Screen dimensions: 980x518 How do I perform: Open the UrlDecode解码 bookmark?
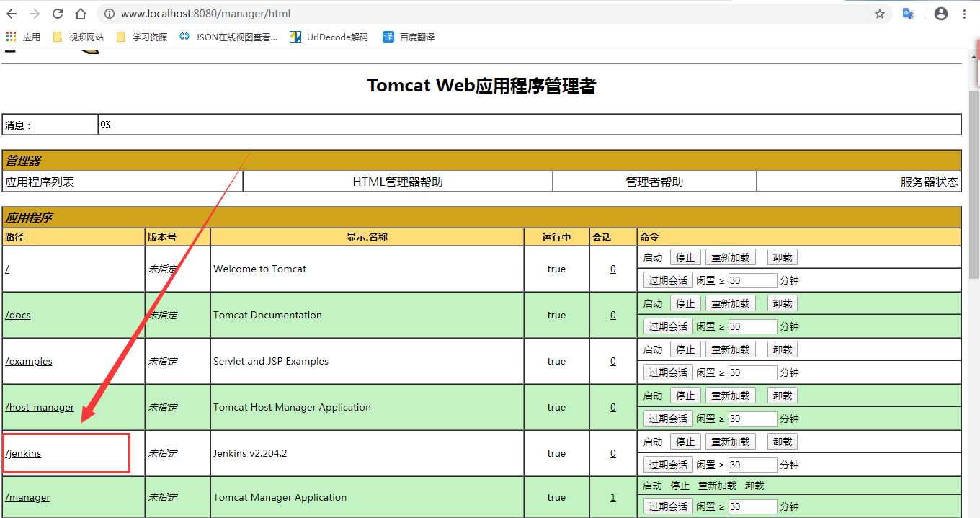(x=329, y=37)
